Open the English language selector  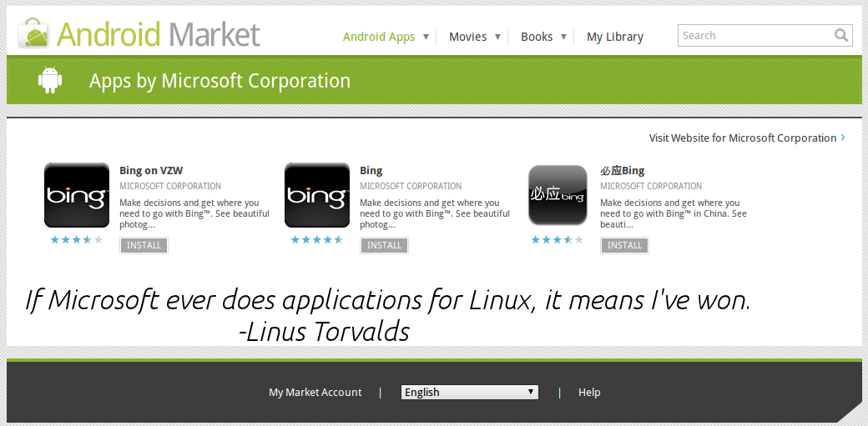point(470,393)
